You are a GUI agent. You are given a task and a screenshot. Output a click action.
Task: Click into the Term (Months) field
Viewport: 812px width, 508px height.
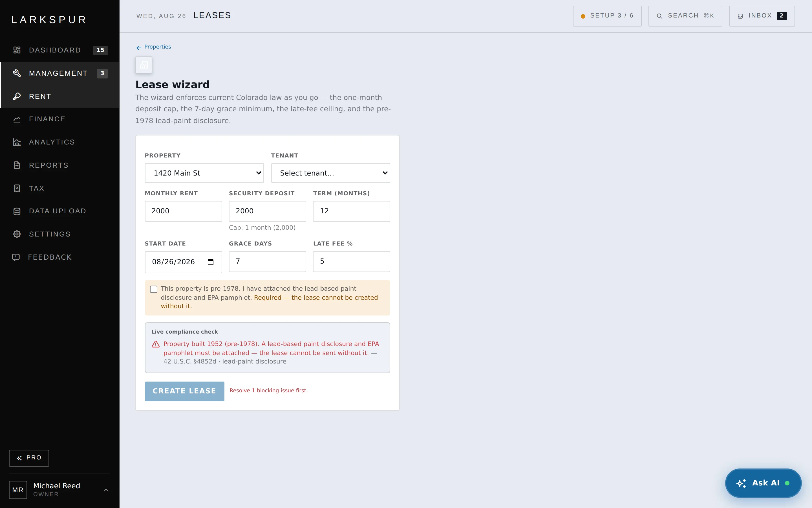351,211
